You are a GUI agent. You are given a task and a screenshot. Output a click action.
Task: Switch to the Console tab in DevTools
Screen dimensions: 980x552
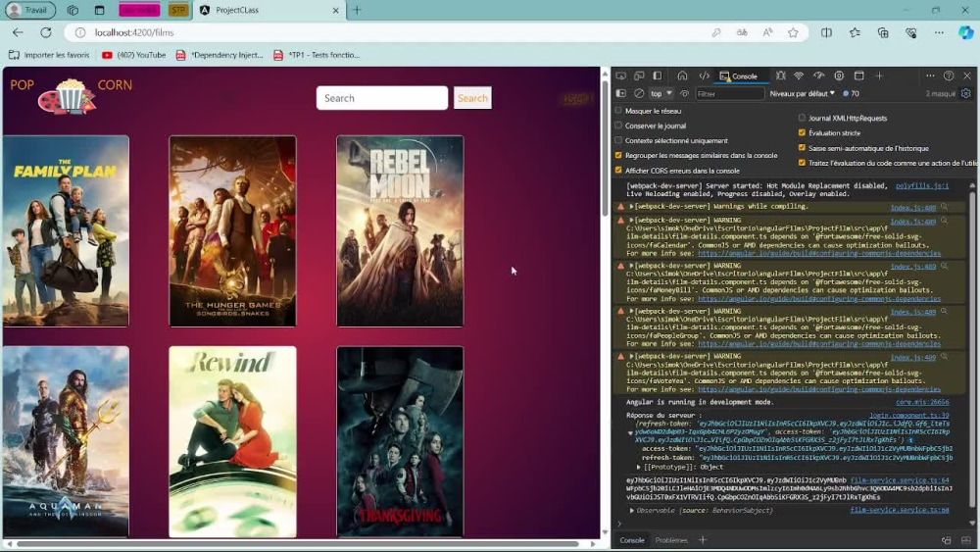pos(739,76)
